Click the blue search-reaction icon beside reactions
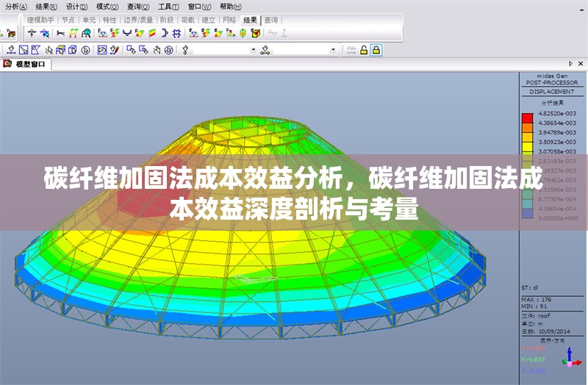The width and height of the screenshot is (588, 385). [45, 33]
